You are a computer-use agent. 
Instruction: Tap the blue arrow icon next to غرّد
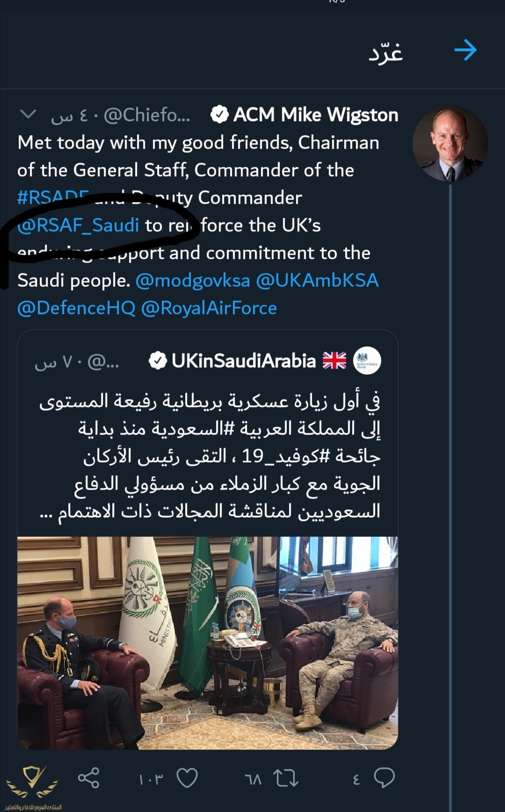click(x=465, y=49)
